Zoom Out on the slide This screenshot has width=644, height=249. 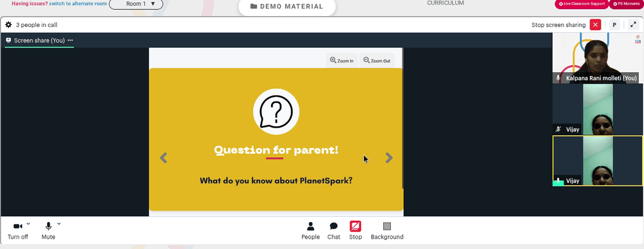[x=377, y=60]
